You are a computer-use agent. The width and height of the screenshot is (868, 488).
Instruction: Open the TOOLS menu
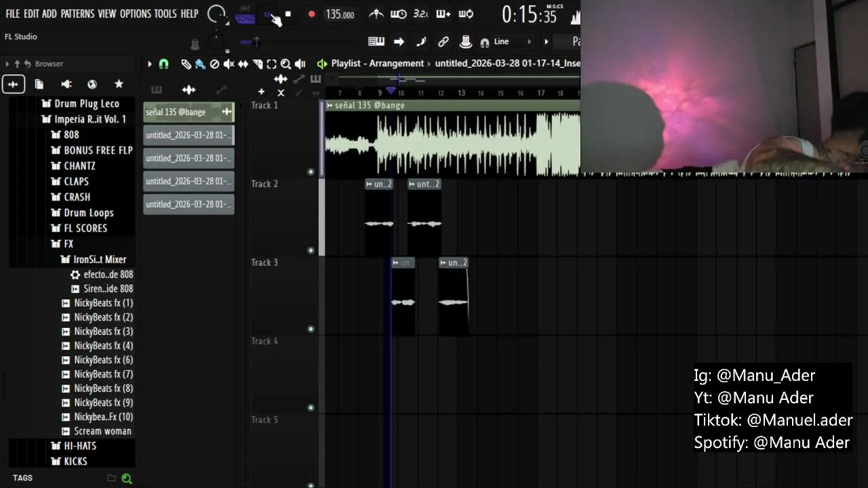[165, 14]
